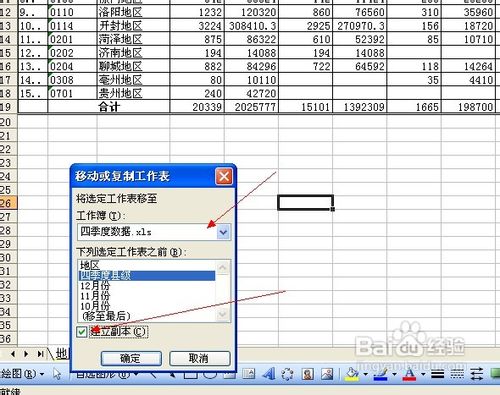
Task: Open the fill color dropdown arrow
Action: pos(366,374)
